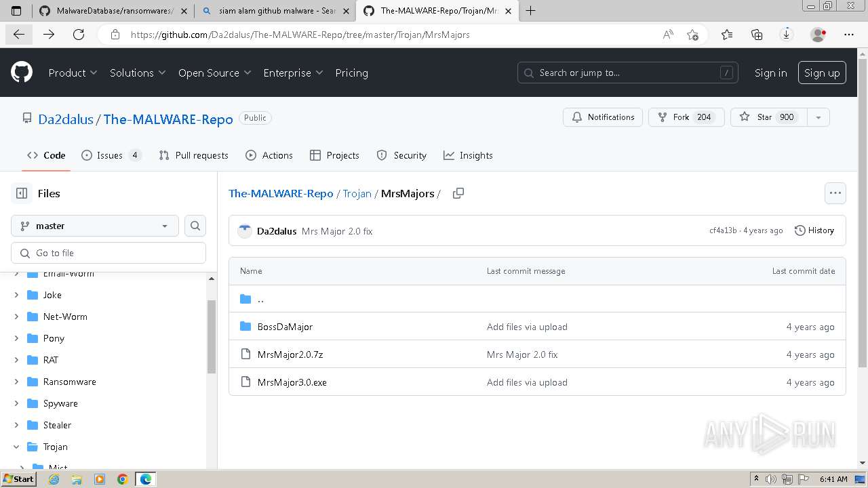The height and width of the screenshot is (488, 868).
Task: Expand the Ransomware folder in the tree
Action: (x=16, y=382)
